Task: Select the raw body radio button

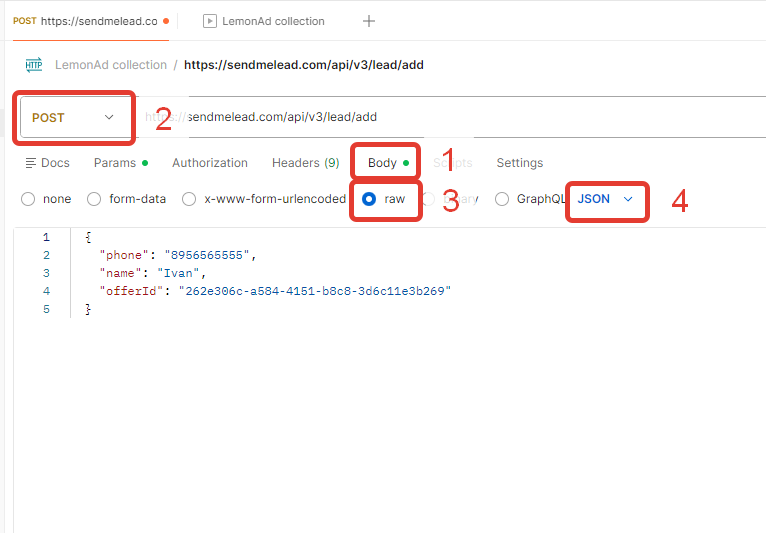Action: 369,199
